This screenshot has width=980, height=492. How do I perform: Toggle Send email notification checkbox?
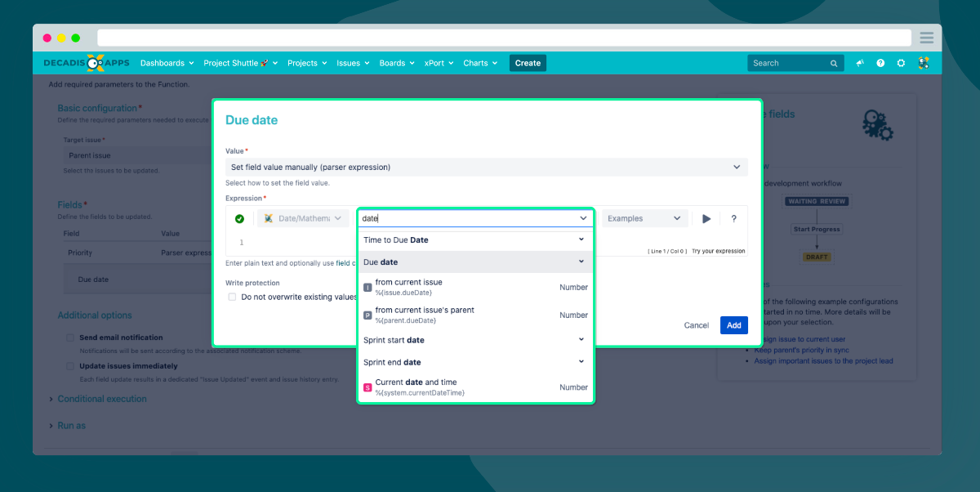coord(71,338)
